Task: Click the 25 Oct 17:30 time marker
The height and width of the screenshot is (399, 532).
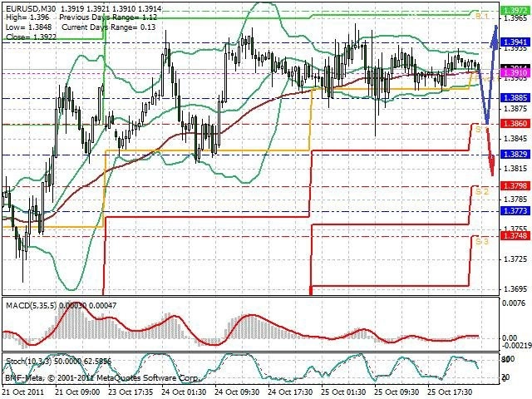Action: click(450, 392)
